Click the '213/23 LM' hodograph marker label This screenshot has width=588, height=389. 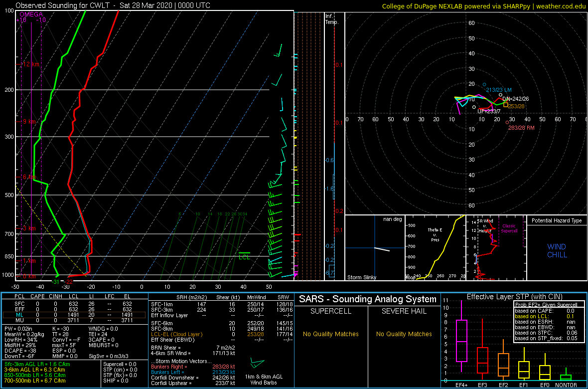[x=499, y=90]
